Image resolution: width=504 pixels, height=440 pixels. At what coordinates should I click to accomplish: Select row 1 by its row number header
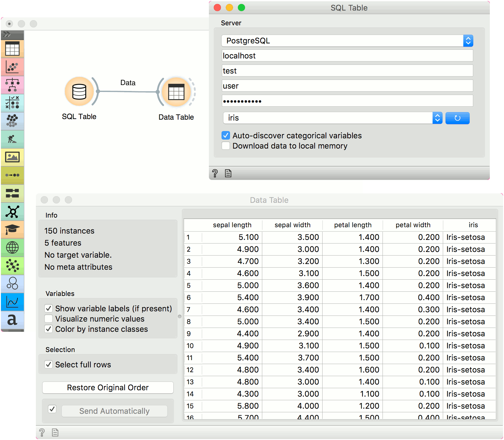point(193,237)
